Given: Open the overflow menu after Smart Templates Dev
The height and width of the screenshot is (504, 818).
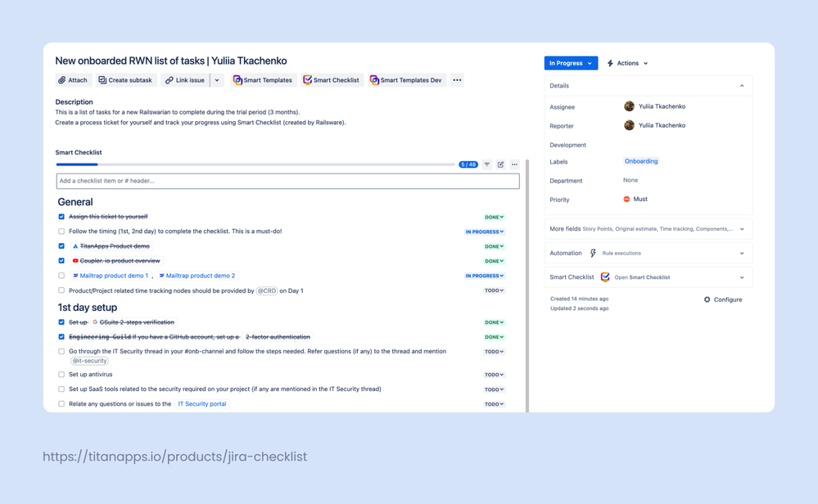Looking at the screenshot, I should (x=457, y=80).
